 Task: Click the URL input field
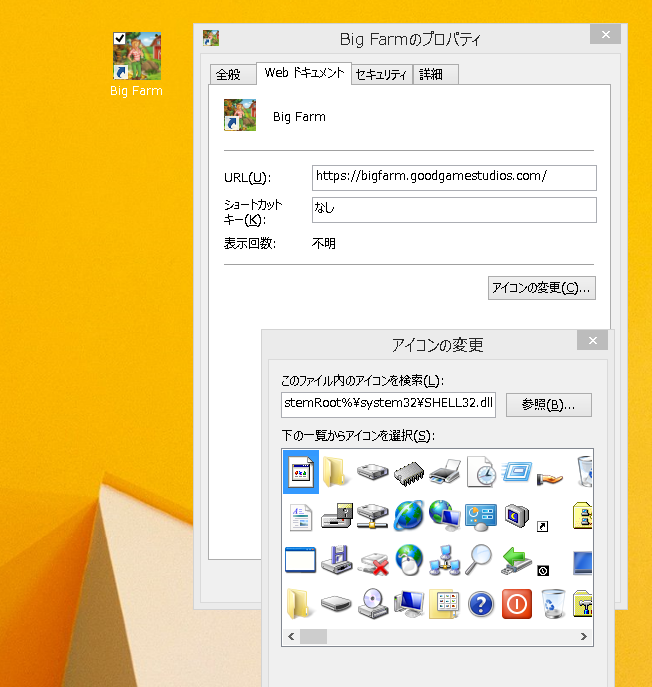click(454, 177)
